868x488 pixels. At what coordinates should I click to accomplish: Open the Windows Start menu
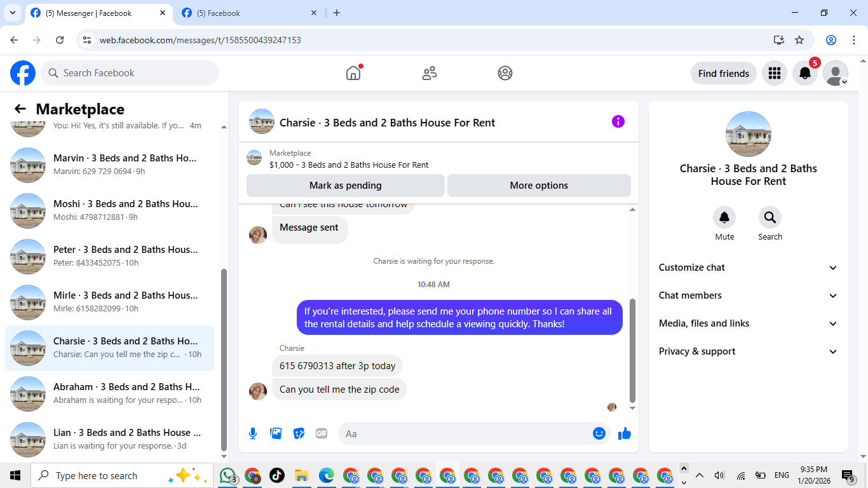(x=15, y=475)
